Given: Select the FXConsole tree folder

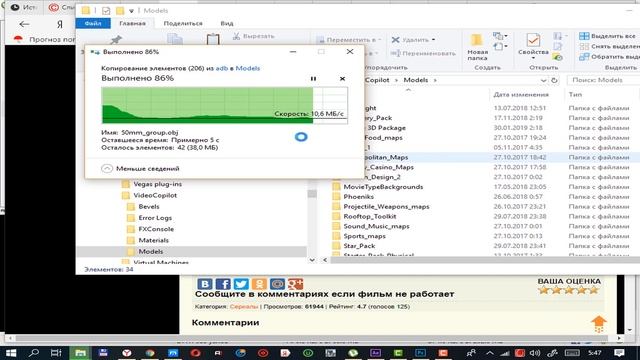Looking at the screenshot, I should click(156, 229).
